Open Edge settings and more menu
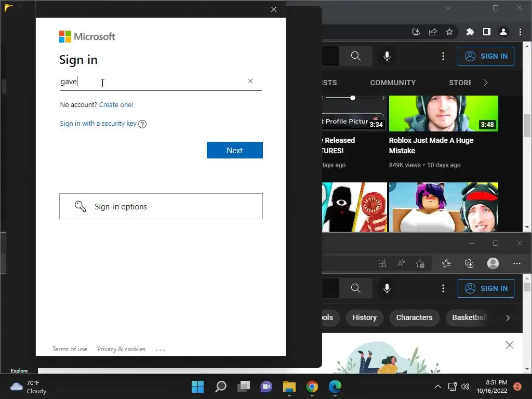532x399 pixels. [x=517, y=263]
